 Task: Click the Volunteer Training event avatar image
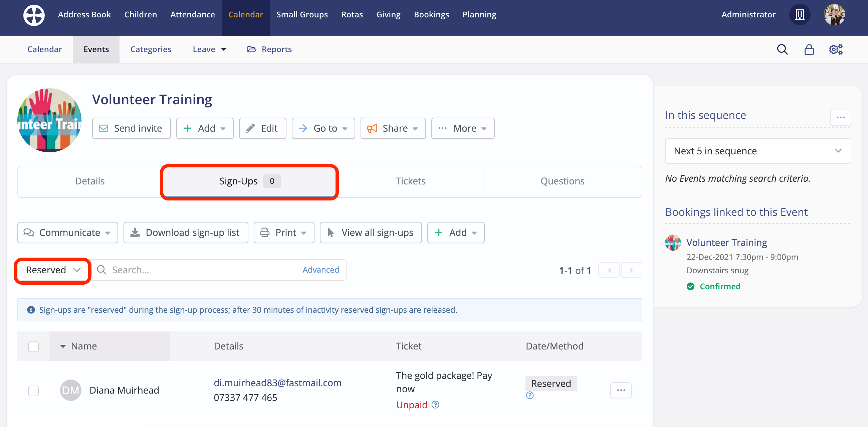pos(49,120)
